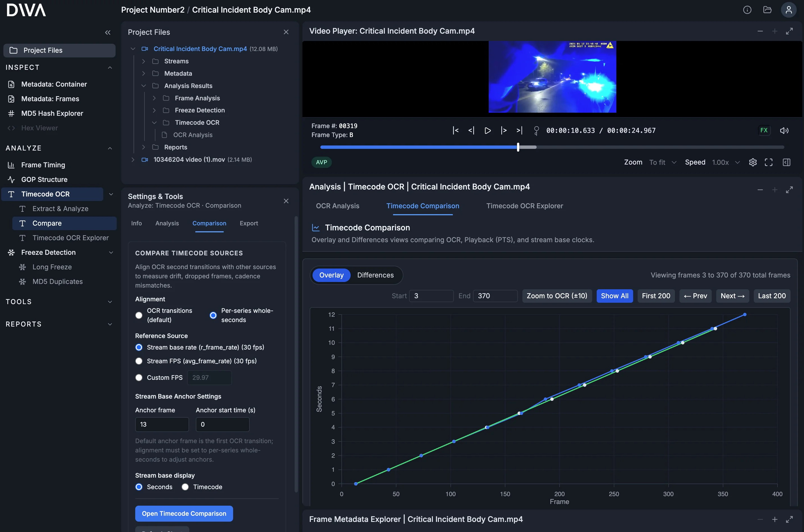Open the MD5 Hash Explorer tool

52,113
